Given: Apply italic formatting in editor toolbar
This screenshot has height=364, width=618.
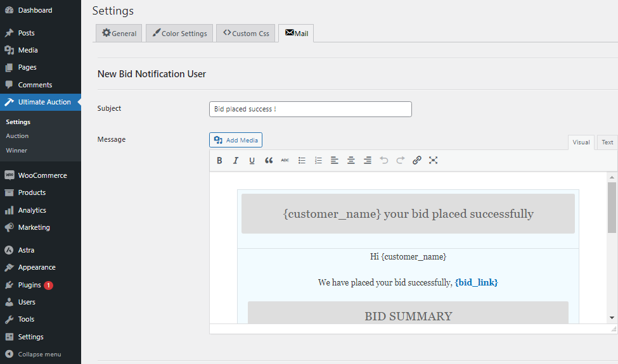Looking at the screenshot, I should (236, 160).
